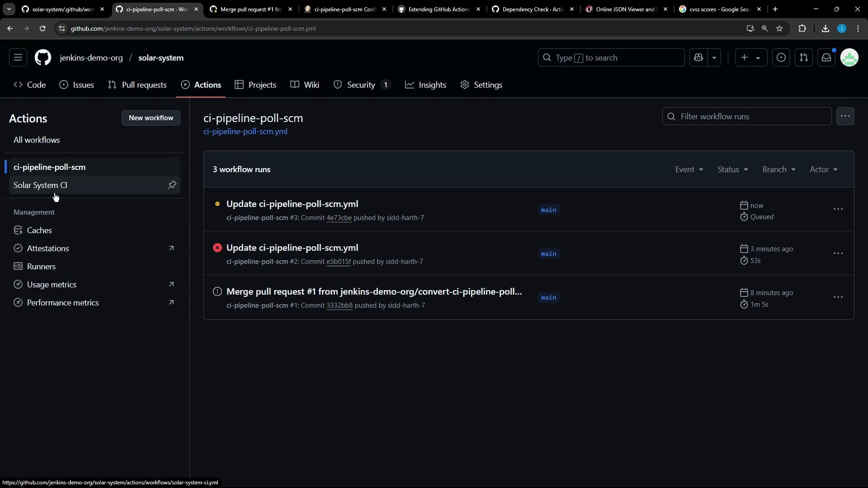Open commit e5b015f link
The width and height of the screenshot is (868, 488).
coord(339,262)
